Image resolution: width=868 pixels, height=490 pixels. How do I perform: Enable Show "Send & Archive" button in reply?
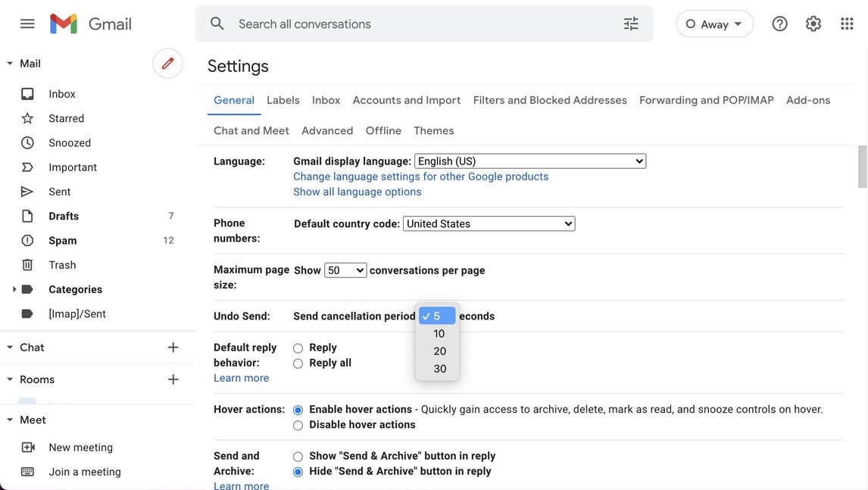(298, 457)
